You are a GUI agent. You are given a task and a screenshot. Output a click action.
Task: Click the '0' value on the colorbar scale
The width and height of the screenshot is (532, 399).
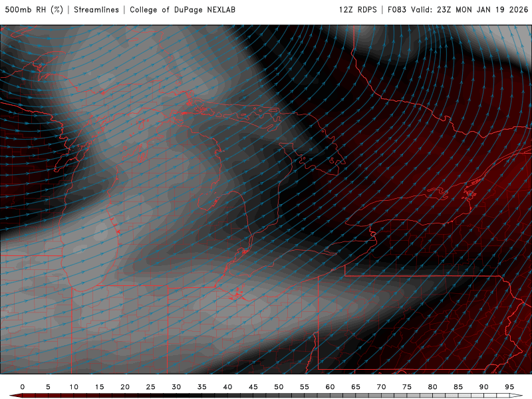click(23, 387)
